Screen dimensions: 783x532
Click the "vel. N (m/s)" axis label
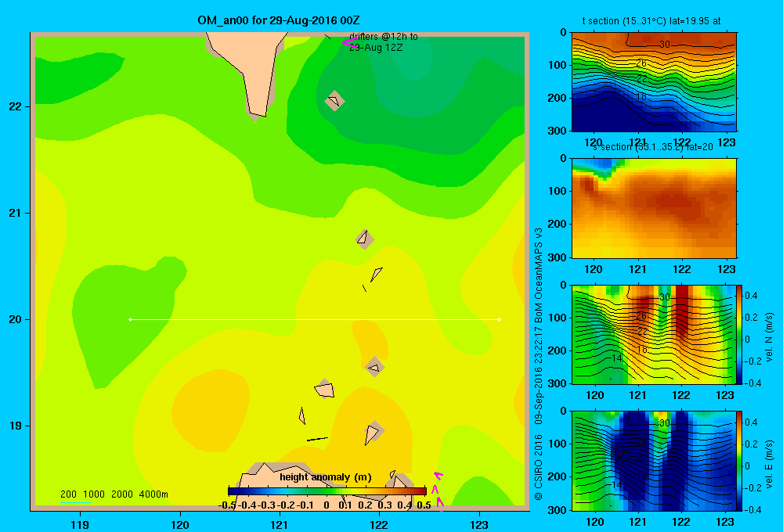[769, 337]
